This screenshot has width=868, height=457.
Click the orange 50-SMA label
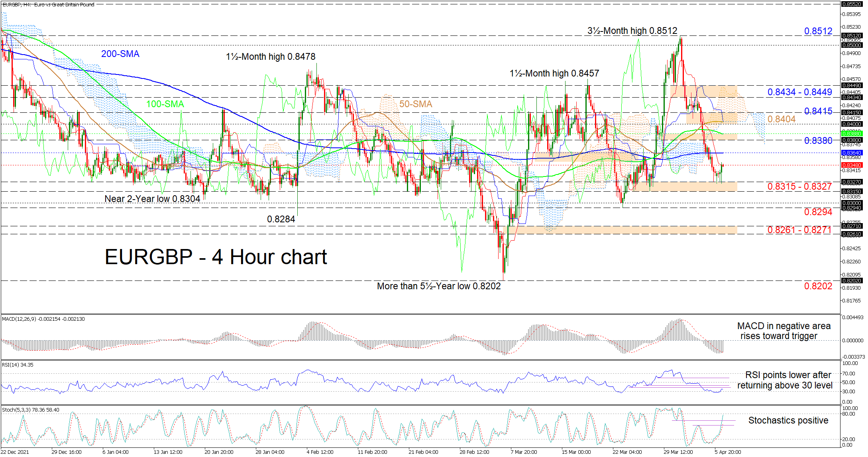tap(416, 104)
